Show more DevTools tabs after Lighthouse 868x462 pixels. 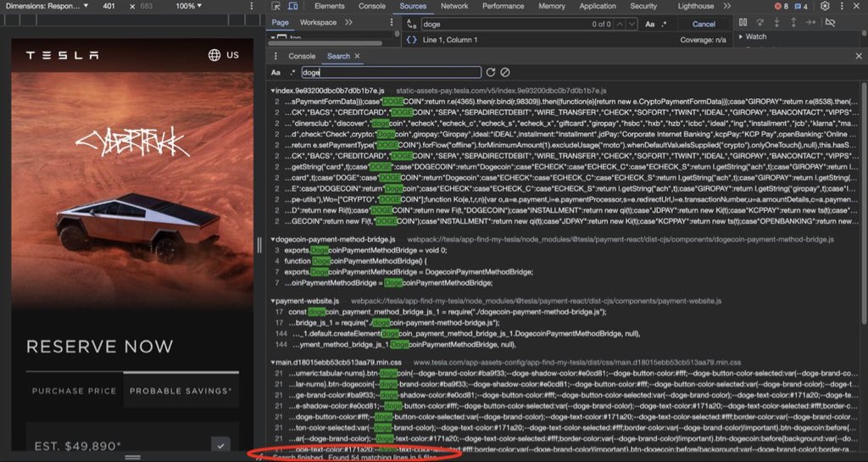pos(726,6)
